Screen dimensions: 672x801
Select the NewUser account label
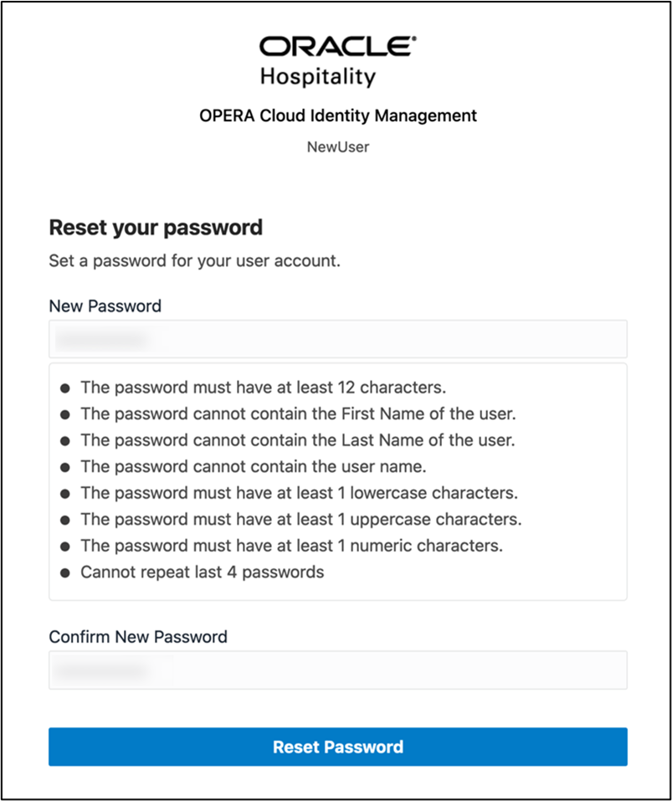click(x=337, y=146)
